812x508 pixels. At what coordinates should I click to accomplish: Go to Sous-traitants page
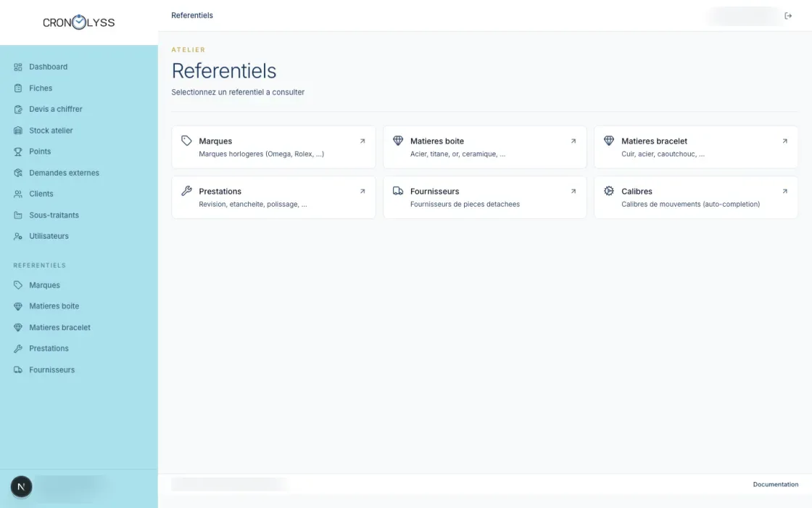tap(54, 215)
